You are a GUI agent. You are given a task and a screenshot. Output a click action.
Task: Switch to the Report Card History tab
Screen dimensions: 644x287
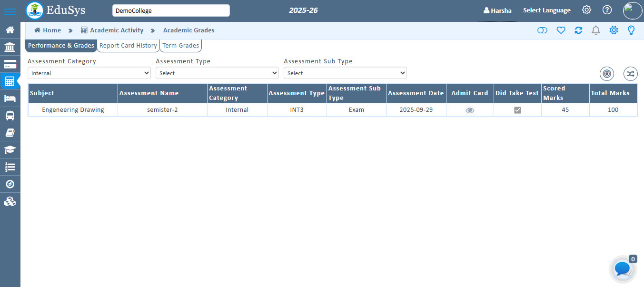128,45
